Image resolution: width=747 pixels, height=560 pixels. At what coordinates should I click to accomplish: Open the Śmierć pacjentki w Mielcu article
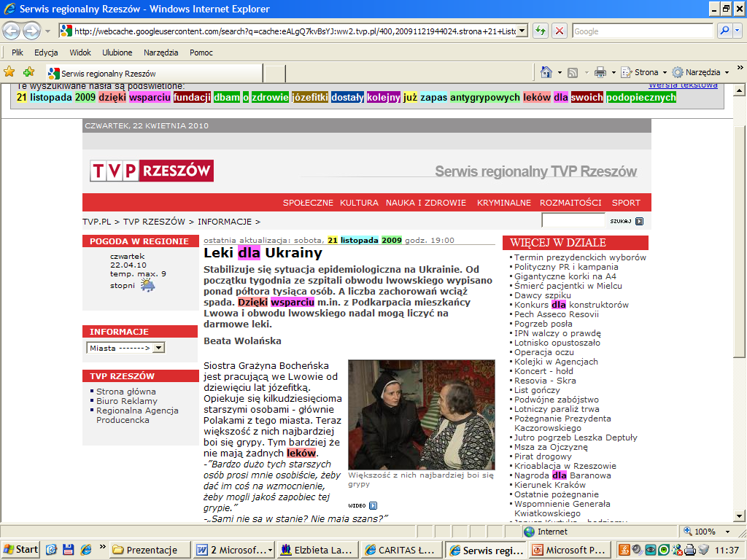568,286
